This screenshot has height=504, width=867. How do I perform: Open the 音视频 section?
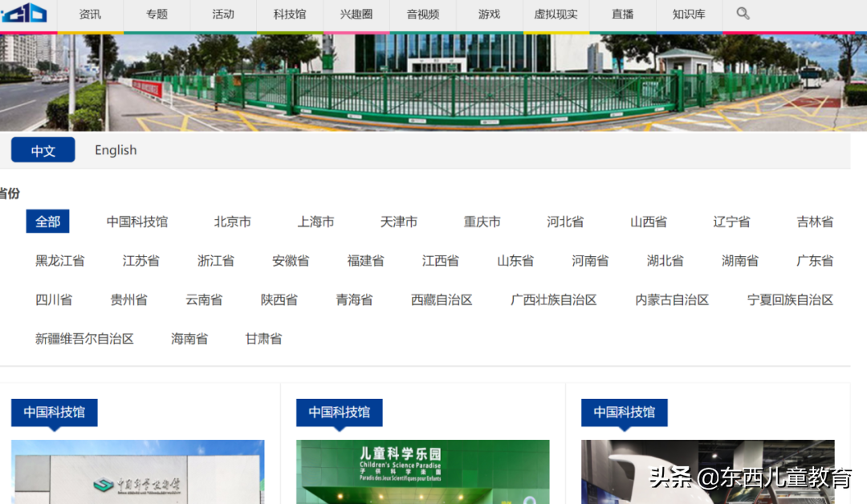pos(422,13)
